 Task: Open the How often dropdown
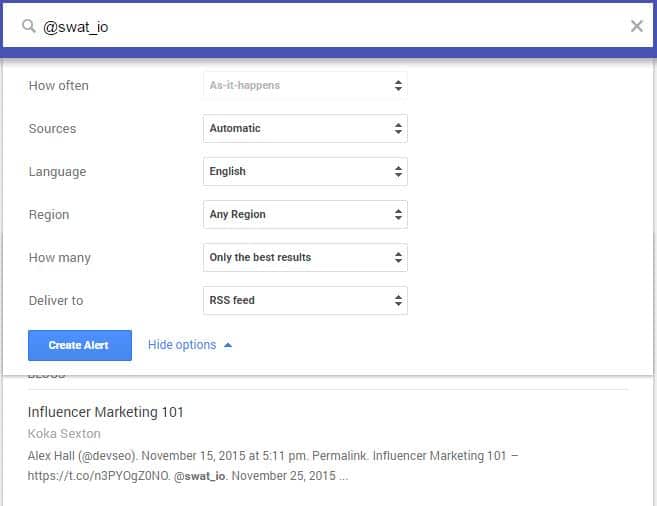305,85
